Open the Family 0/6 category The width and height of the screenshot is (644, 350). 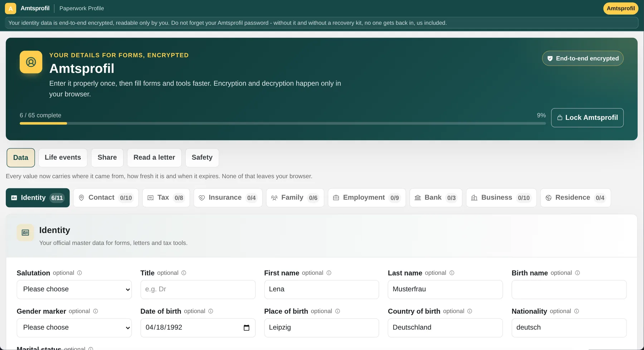[x=295, y=198]
